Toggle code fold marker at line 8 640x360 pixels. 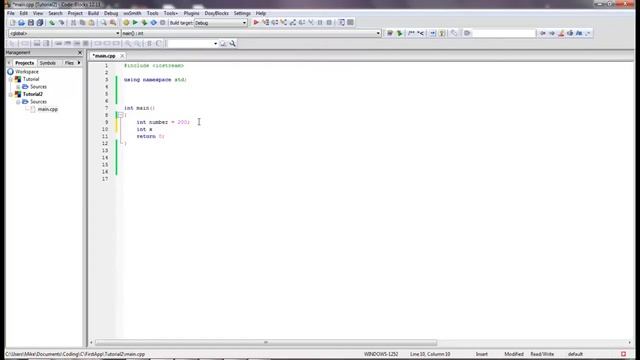tap(120, 115)
